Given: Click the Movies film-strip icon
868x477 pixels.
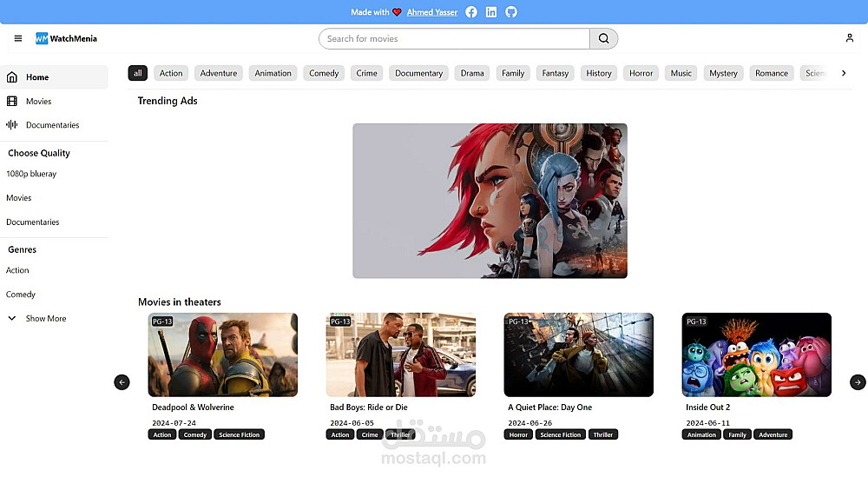Looking at the screenshot, I should point(11,101).
